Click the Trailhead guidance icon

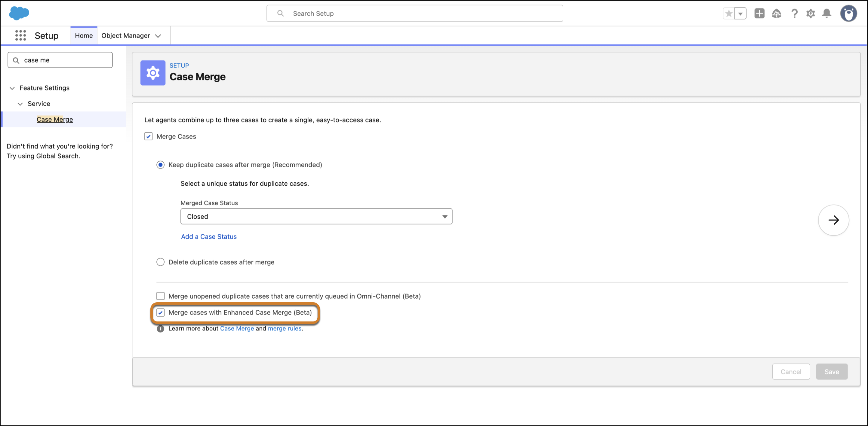point(776,14)
